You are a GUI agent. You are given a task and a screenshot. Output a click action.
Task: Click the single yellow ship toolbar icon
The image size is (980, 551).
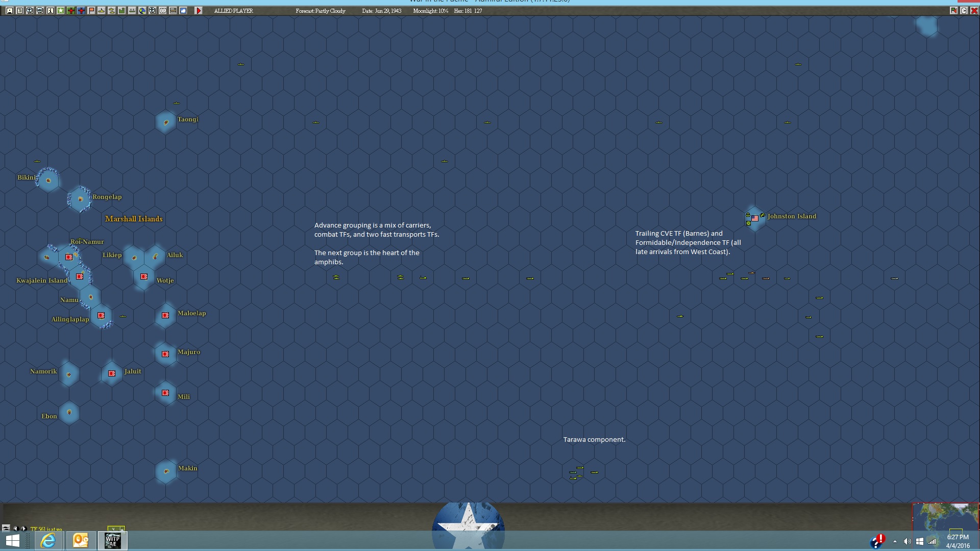pyautogui.click(x=102, y=11)
